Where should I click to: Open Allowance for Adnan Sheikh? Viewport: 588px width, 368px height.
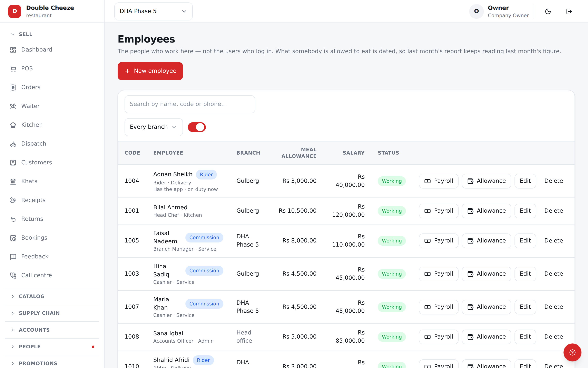point(486,181)
